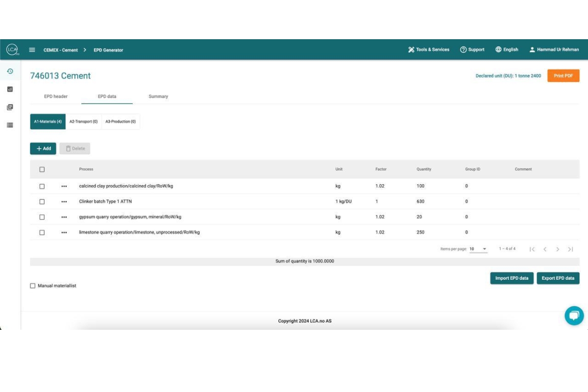Click the Print PDF button
Screen dimensions: 588x392
pyautogui.click(x=563, y=76)
